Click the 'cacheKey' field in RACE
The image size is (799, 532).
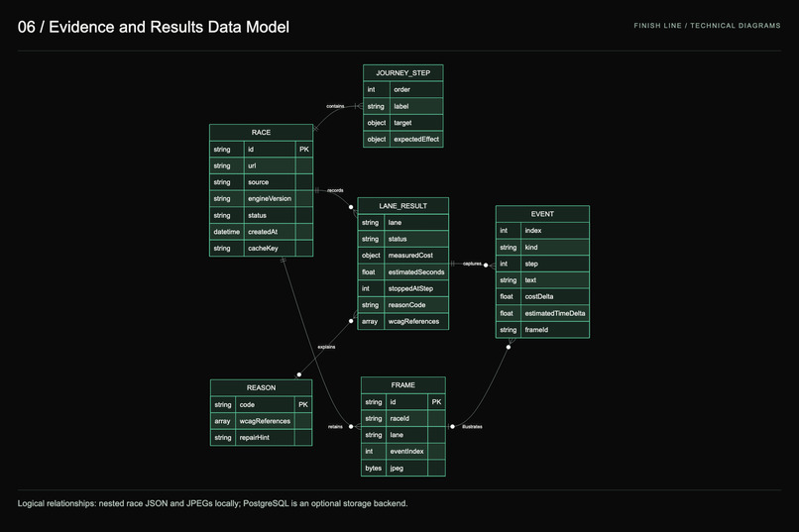[x=270, y=248]
